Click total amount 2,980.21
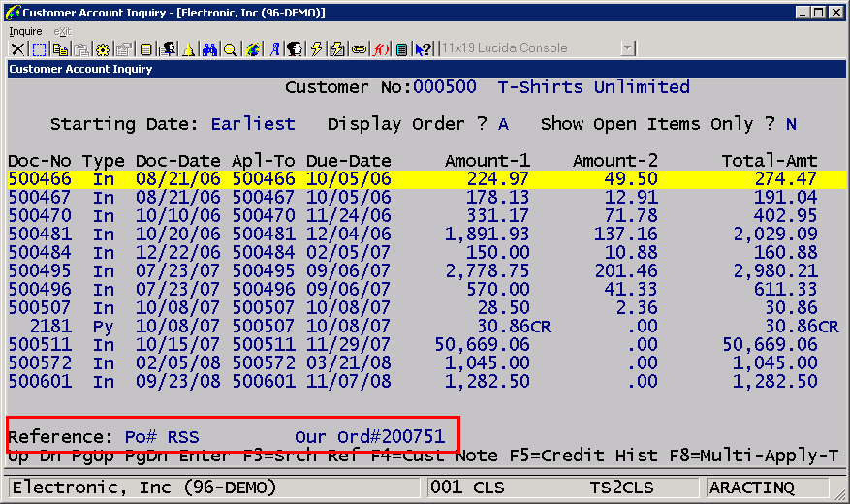Viewport: 850px width, 504px height. coord(775,271)
